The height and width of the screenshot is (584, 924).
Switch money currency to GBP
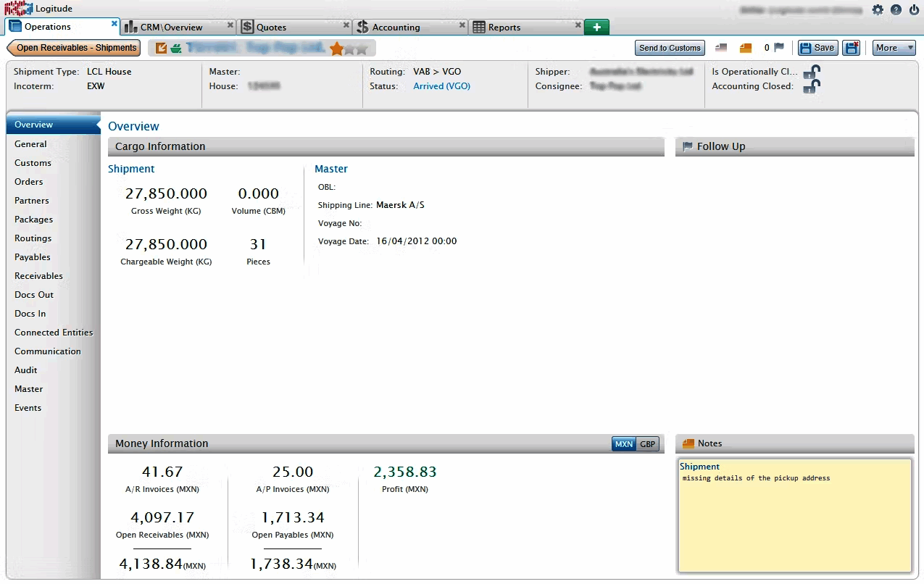(x=647, y=444)
